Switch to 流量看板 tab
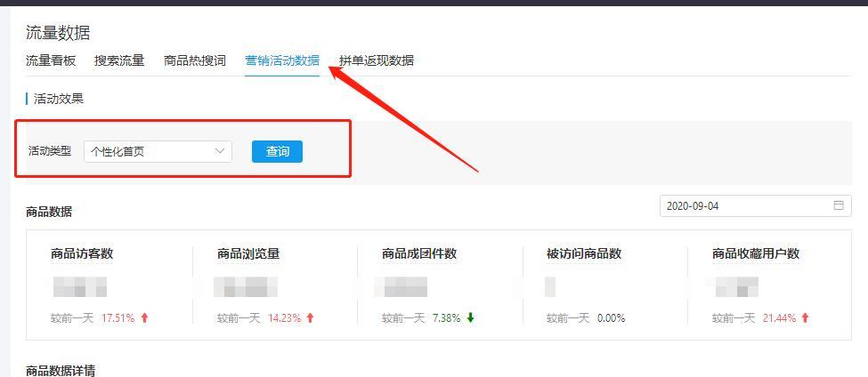The image size is (868, 377). coord(51,60)
